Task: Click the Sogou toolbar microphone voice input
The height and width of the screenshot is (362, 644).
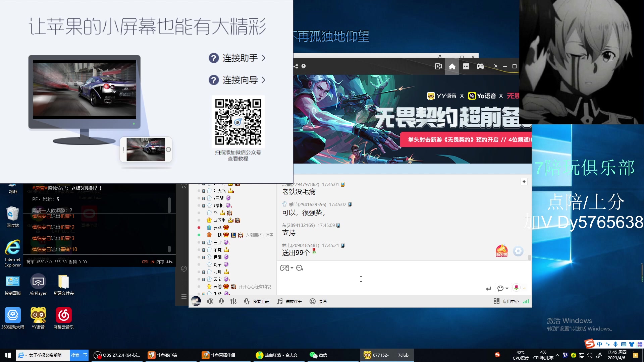Action: click(615, 344)
